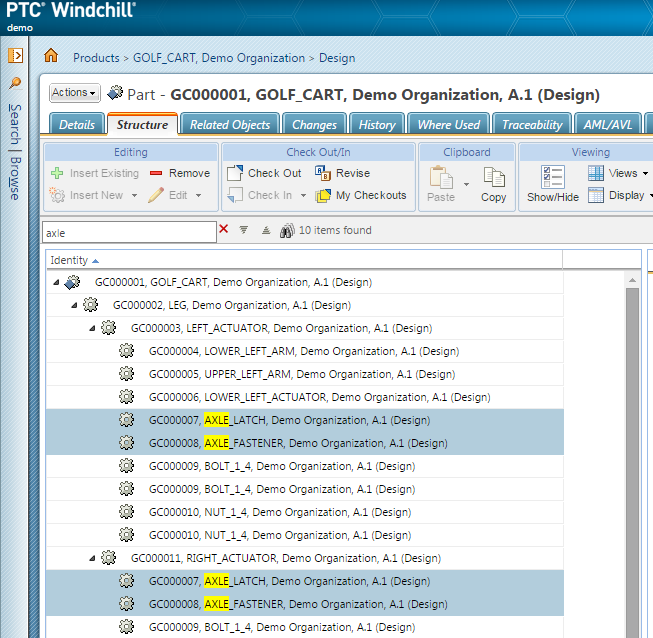Click the Search | Browse sidebar label
Image resolution: width=653 pixels, height=638 pixels.
coord(15,152)
